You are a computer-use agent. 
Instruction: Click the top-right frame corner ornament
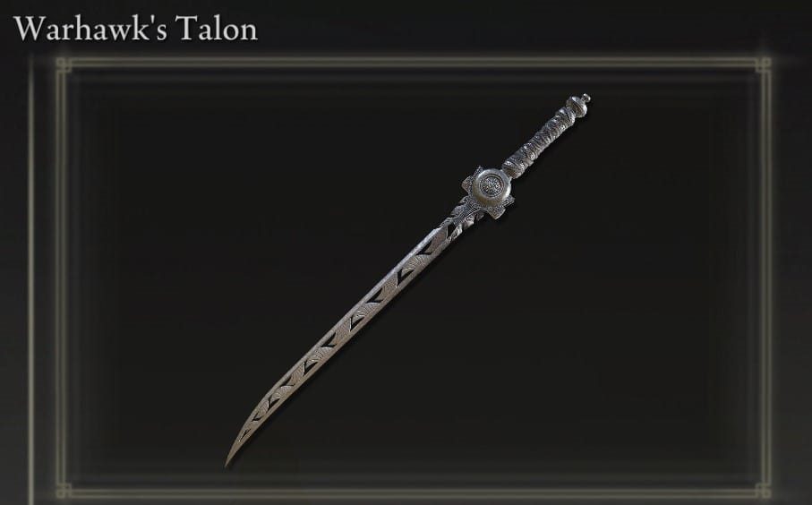pyautogui.click(x=763, y=64)
